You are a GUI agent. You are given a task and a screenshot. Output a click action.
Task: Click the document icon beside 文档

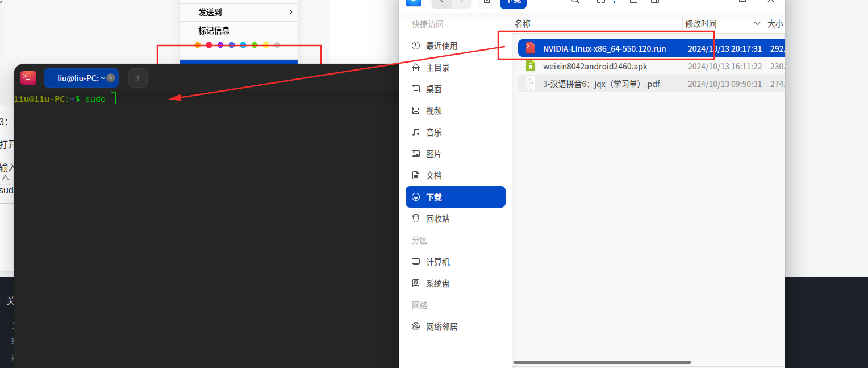(x=416, y=176)
